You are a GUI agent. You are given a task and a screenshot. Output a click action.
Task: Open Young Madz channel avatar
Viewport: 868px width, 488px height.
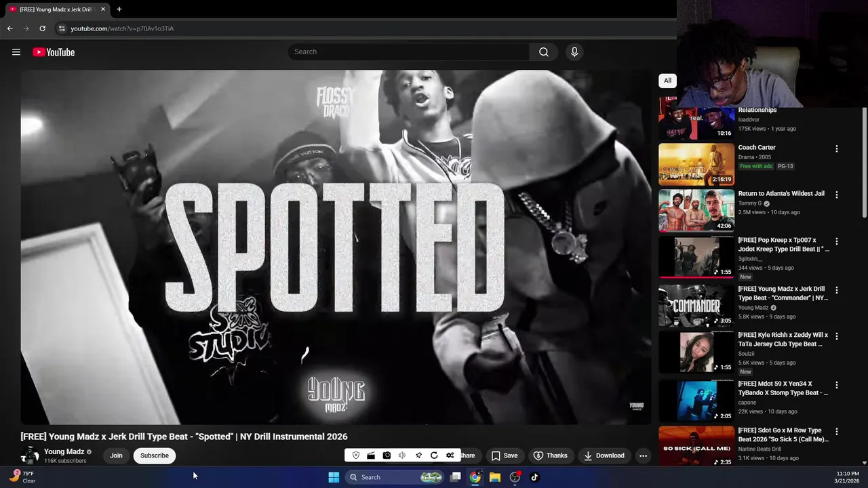coord(30,455)
